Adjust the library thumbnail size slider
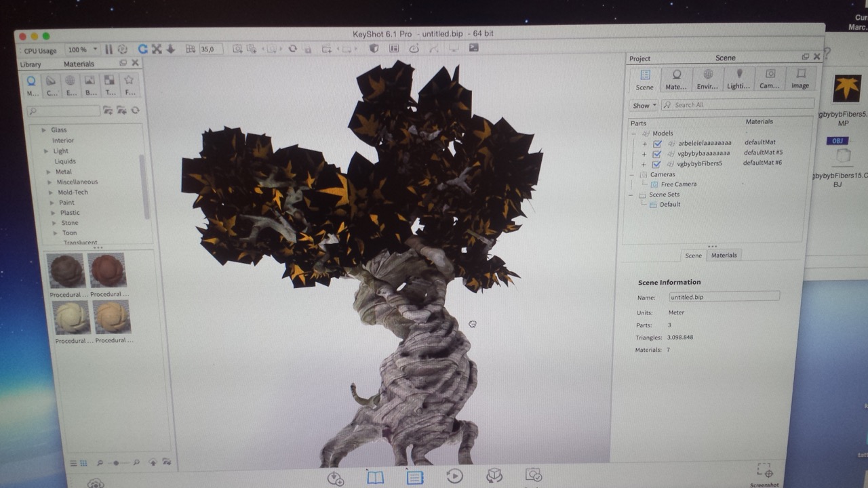Screen dimensions: 868x488 (x=117, y=463)
